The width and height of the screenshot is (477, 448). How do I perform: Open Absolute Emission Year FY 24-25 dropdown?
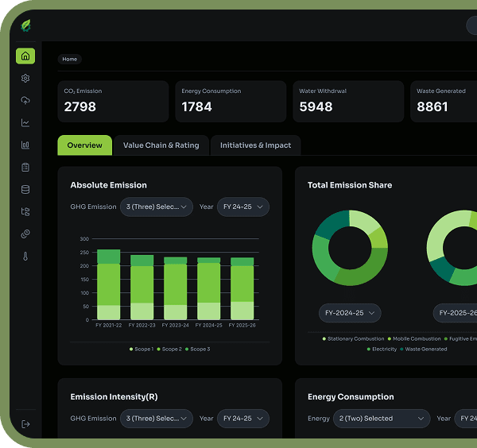point(243,207)
